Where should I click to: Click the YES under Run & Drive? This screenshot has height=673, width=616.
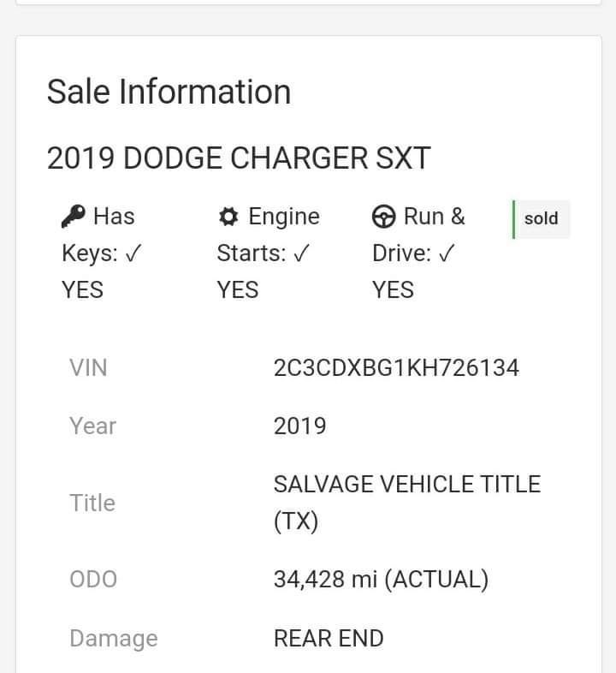pos(393,290)
